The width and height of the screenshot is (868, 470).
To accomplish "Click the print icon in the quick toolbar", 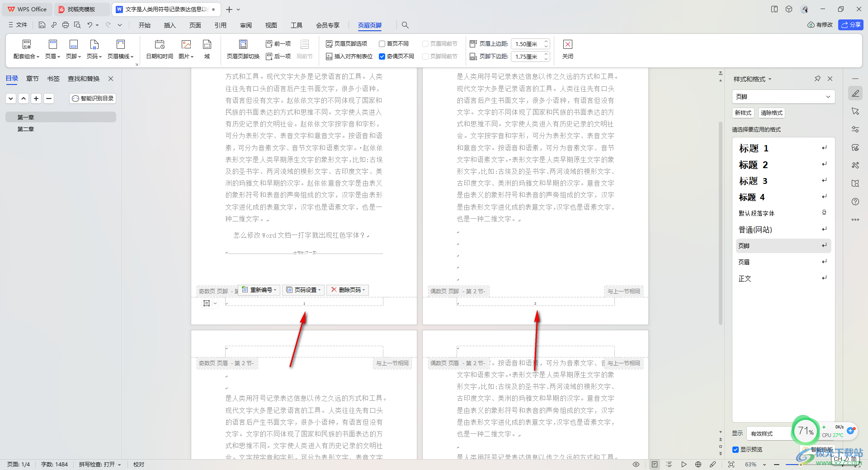I will pos(66,25).
